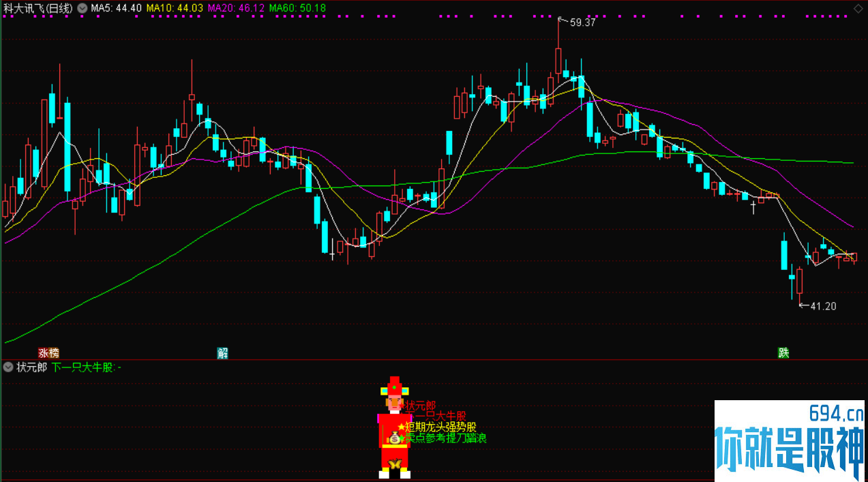Click the gold butterfly icon on the figure
The height and width of the screenshot is (482, 868).
coord(395,465)
